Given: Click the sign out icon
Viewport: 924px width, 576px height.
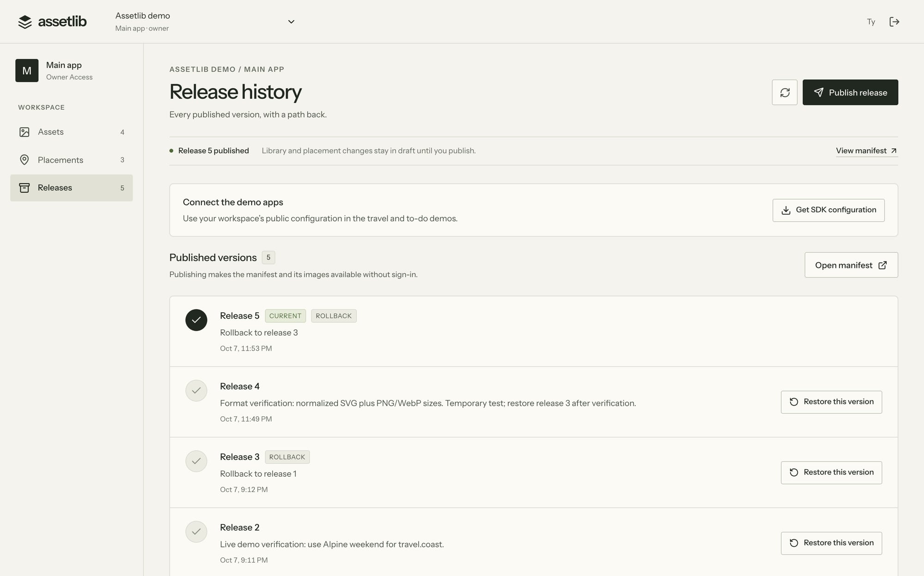Looking at the screenshot, I should tap(894, 22).
